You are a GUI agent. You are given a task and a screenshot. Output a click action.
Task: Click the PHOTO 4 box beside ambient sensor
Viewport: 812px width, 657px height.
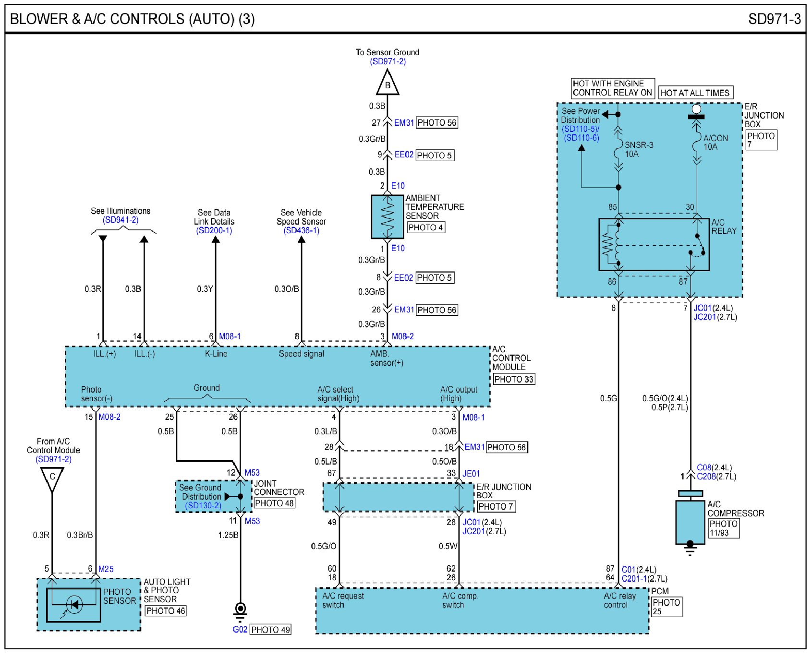tap(426, 227)
